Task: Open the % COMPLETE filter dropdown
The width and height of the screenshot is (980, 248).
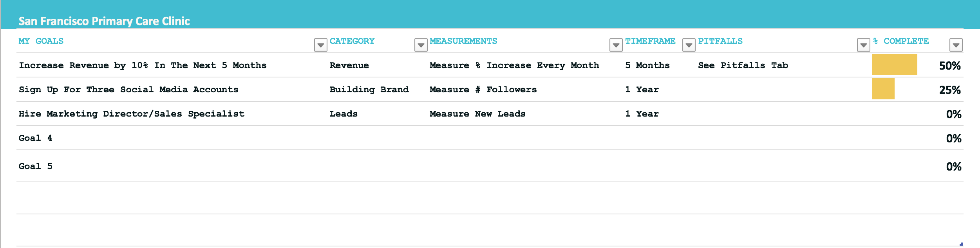Action: click(956, 45)
